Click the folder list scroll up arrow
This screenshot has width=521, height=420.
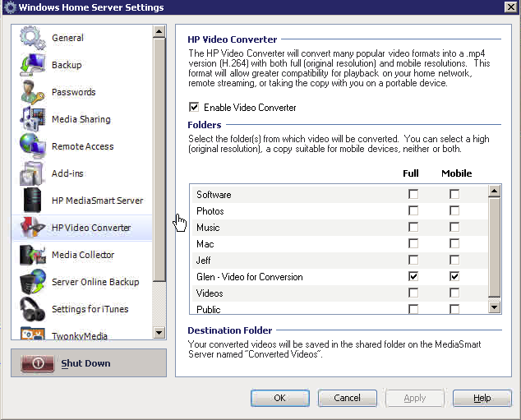495,191
